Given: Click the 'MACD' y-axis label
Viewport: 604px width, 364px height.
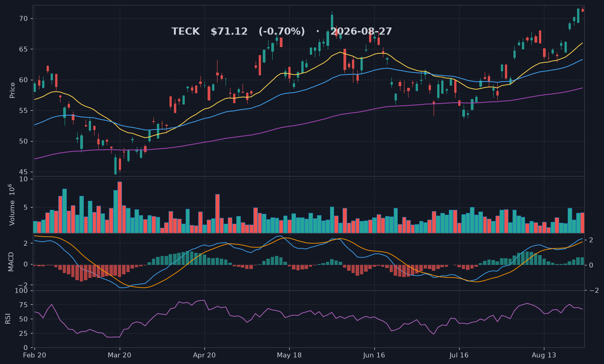Looking at the screenshot, I should coord(12,261).
